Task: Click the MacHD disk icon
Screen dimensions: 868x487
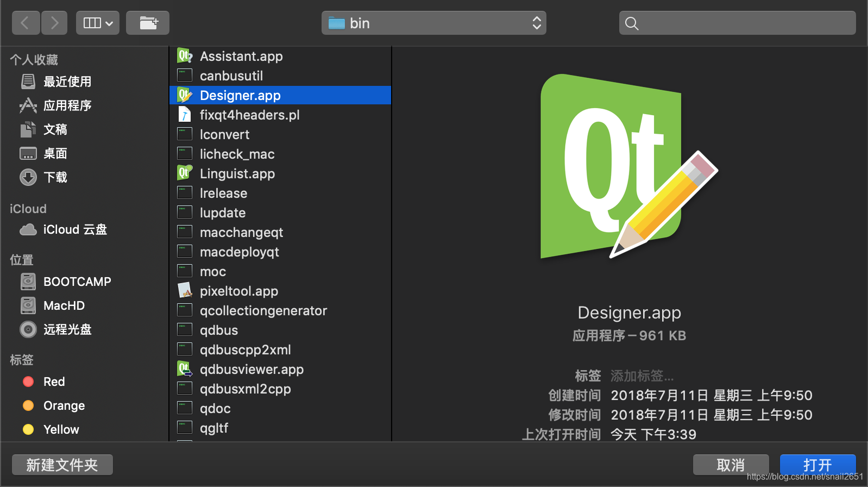Action: click(28, 305)
